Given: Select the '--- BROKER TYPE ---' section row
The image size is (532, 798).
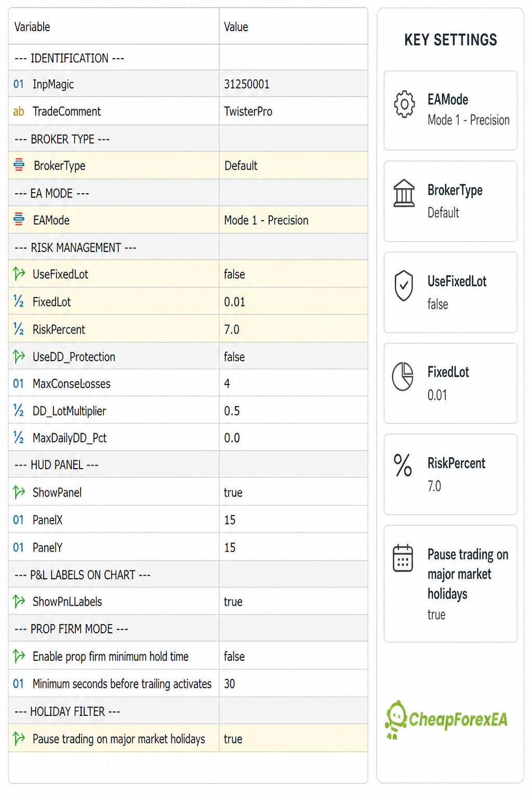Looking at the screenshot, I should pyautogui.click(x=188, y=139).
